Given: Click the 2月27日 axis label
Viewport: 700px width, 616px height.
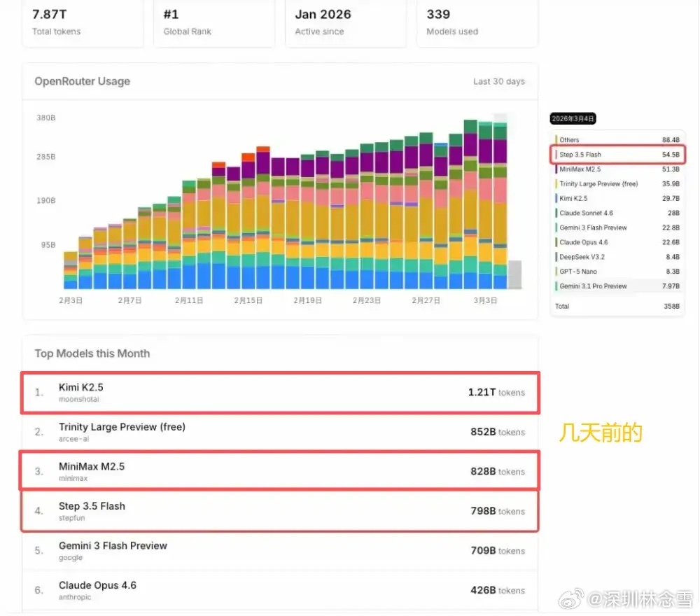Looking at the screenshot, I should [426, 300].
